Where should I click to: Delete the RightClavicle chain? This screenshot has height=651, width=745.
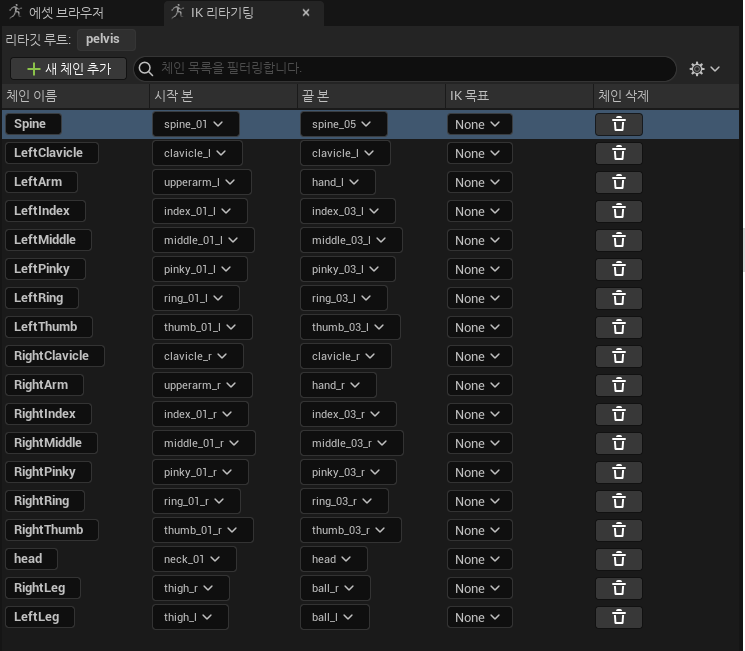pyautogui.click(x=619, y=356)
